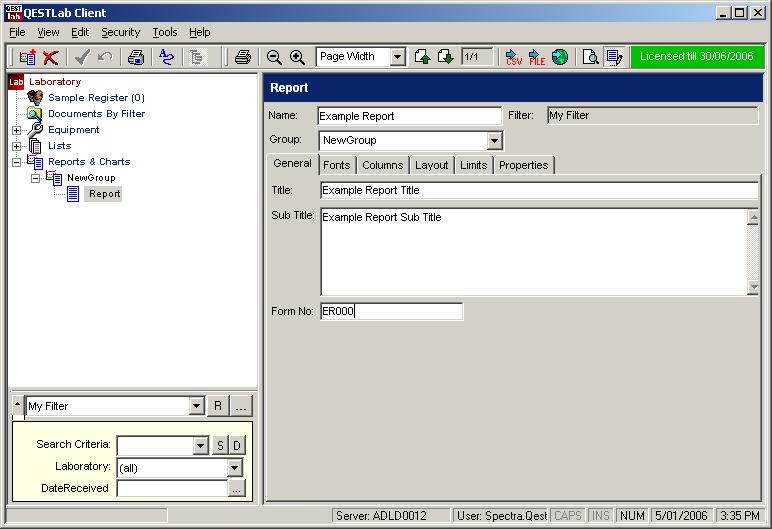Click the red X delete icon
Screen dimensions: 772x529
pos(50,58)
